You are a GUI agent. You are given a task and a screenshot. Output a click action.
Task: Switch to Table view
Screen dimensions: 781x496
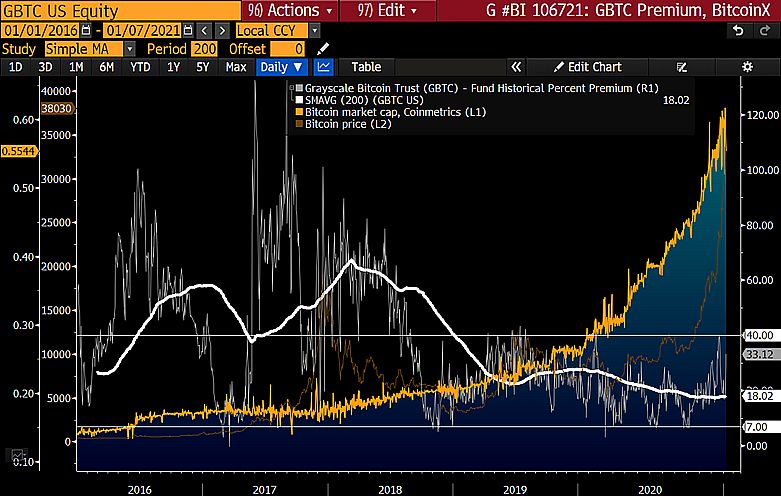pyautogui.click(x=367, y=67)
